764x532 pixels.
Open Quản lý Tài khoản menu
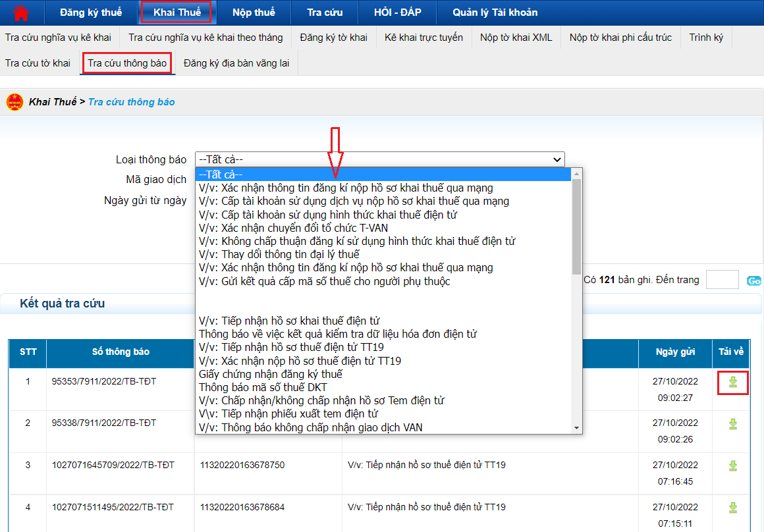tap(495, 13)
